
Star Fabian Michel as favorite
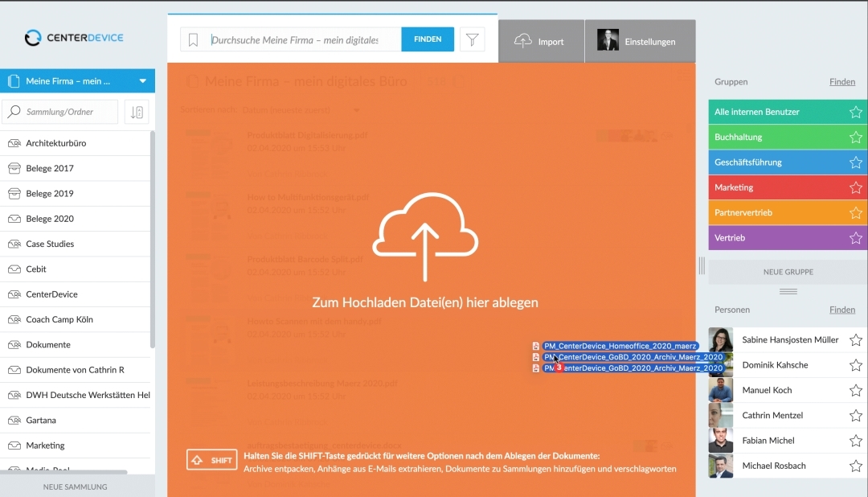click(x=855, y=441)
